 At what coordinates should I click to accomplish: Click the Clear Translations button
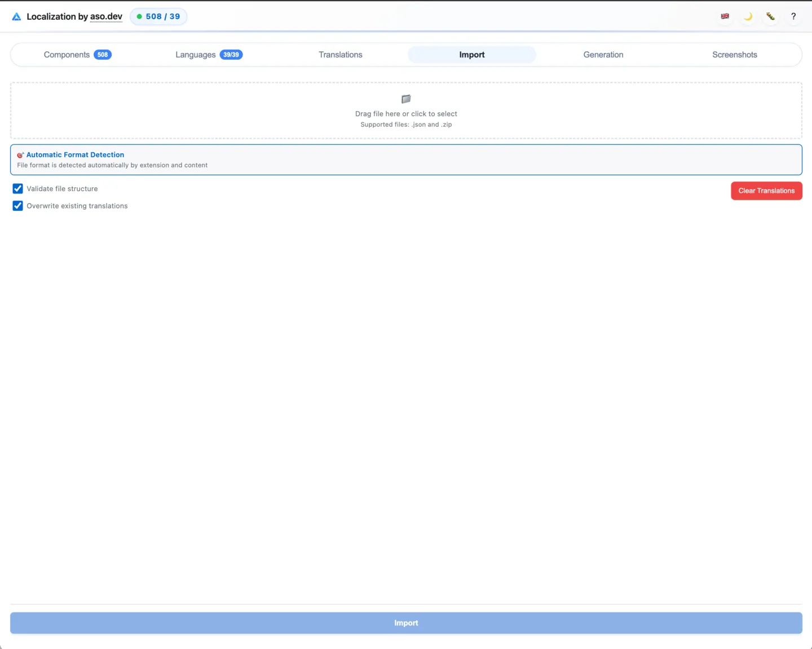pyautogui.click(x=766, y=191)
